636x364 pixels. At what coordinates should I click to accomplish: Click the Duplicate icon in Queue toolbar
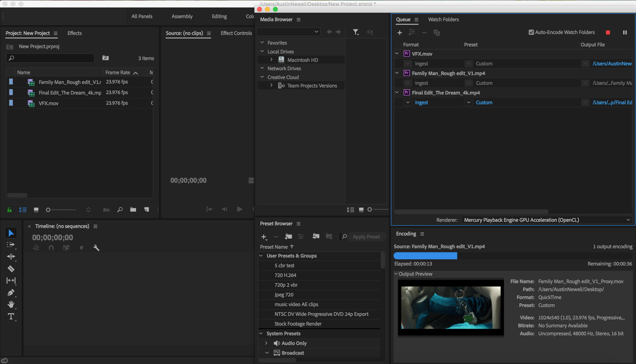[437, 33]
